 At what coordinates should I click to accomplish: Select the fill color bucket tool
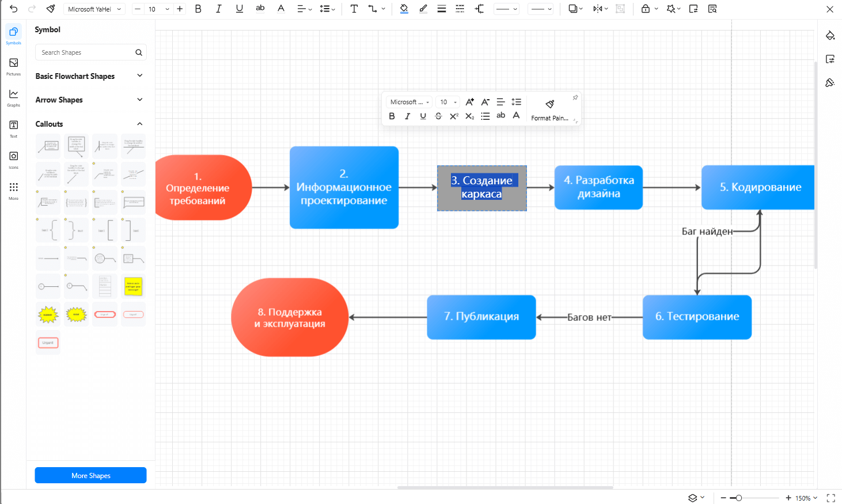coord(404,9)
